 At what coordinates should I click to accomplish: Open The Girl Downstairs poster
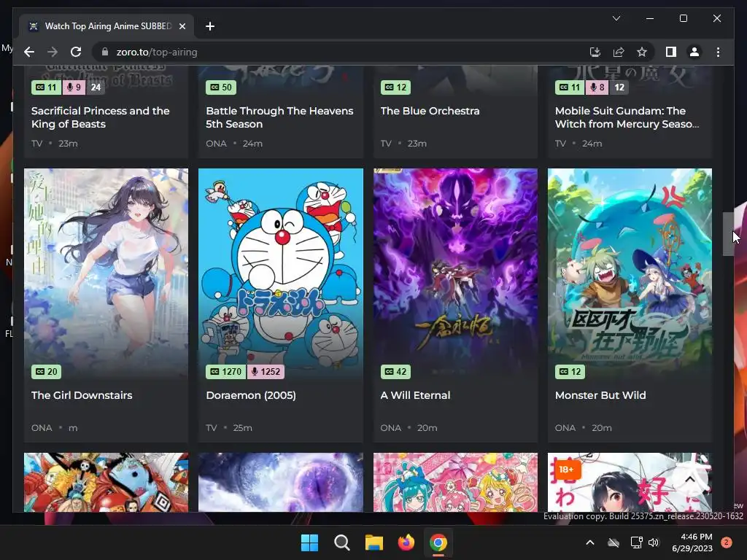point(107,273)
